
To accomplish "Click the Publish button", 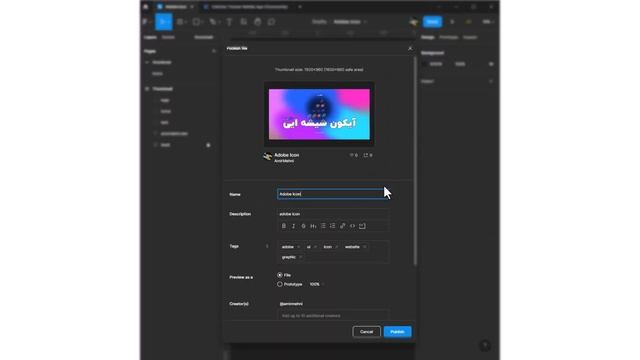I will click(x=397, y=332).
